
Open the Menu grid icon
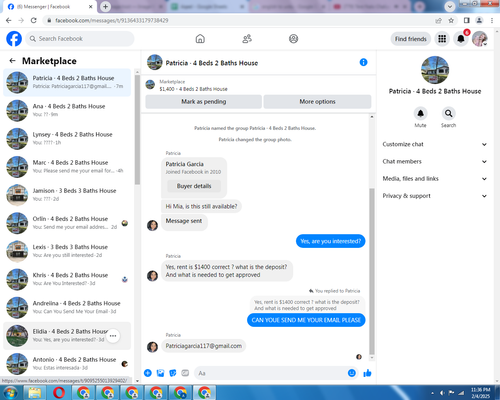pyautogui.click(x=442, y=39)
